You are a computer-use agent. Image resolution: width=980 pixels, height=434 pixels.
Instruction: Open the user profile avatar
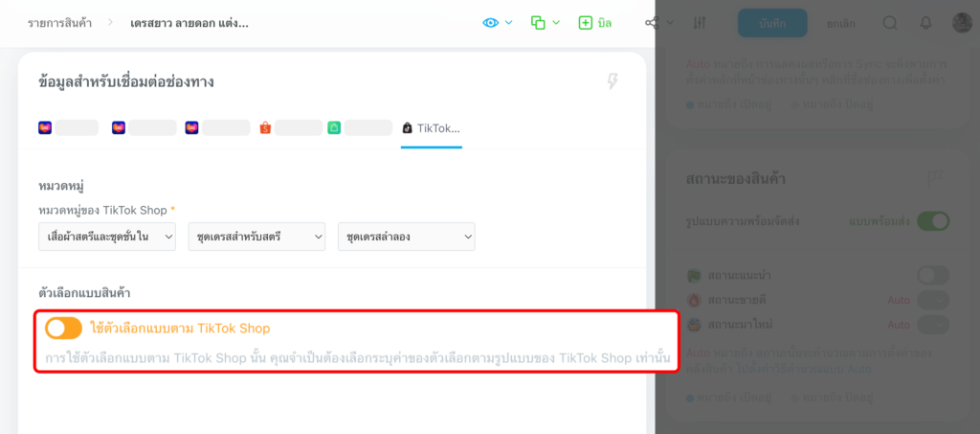(962, 23)
